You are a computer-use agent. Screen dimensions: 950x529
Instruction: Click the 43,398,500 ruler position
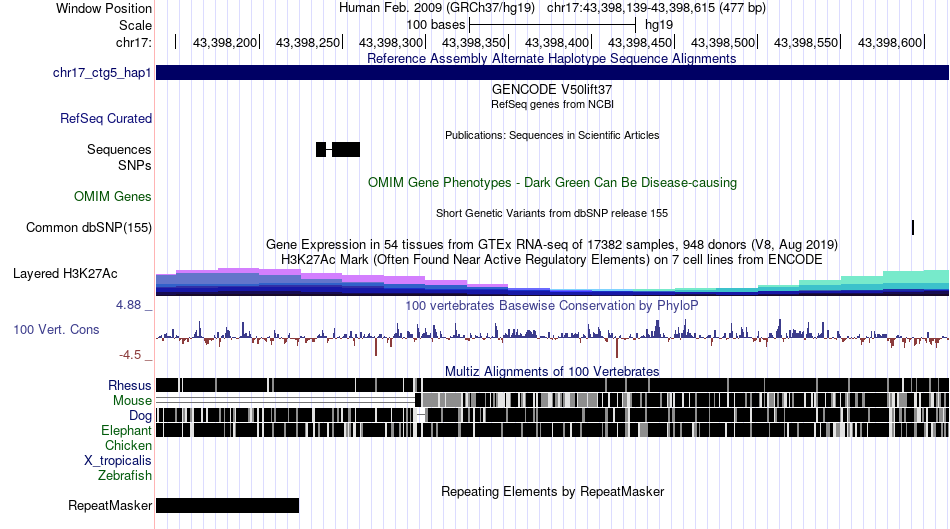pos(723,42)
